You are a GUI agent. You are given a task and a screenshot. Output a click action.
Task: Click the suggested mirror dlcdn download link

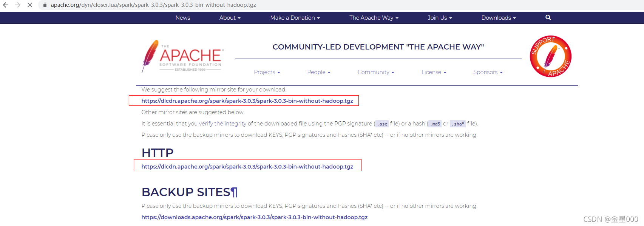[x=247, y=101]
